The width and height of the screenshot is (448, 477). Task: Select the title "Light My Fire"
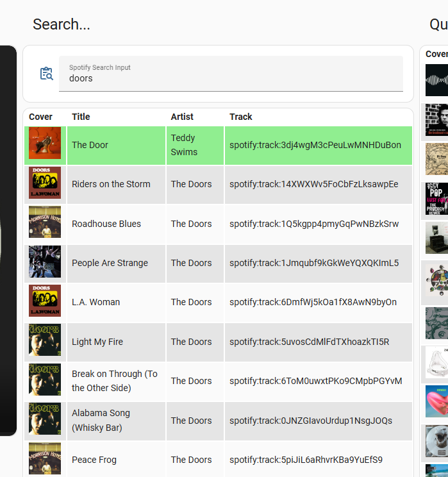click(97, 342)
